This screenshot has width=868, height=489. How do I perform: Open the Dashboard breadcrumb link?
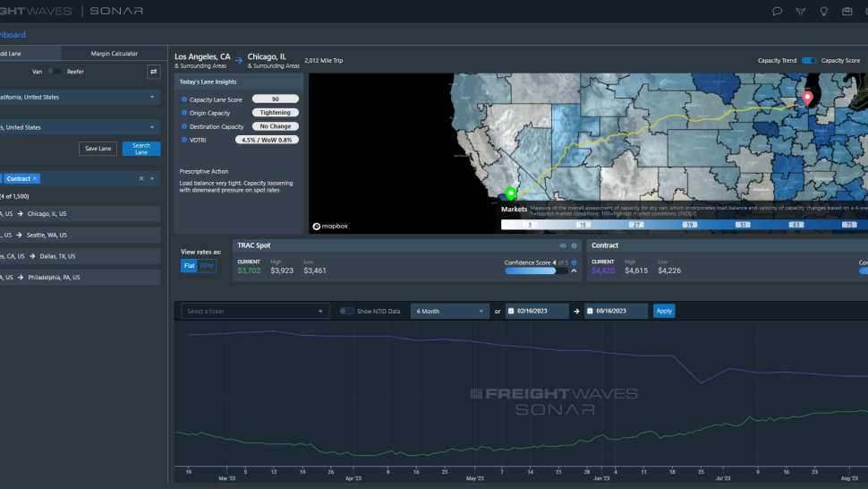click(13, 34)
